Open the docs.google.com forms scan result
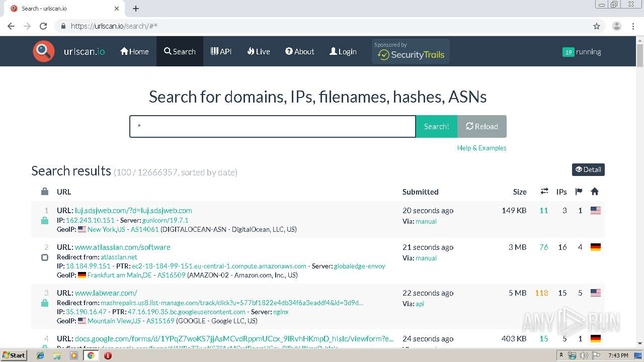 234,338
